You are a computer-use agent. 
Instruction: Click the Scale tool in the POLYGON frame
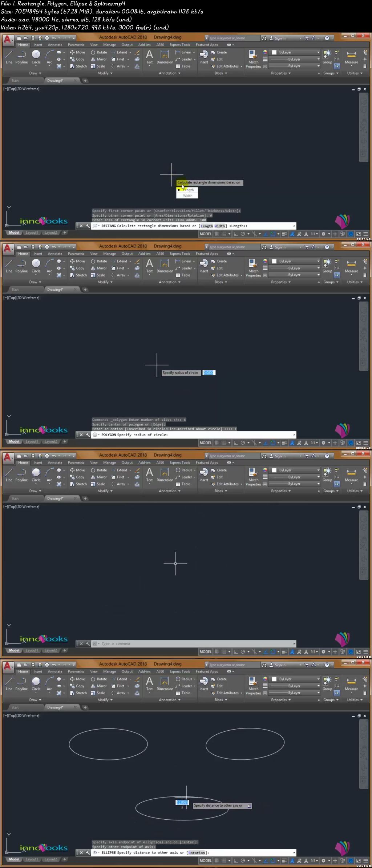click(98, 275)
